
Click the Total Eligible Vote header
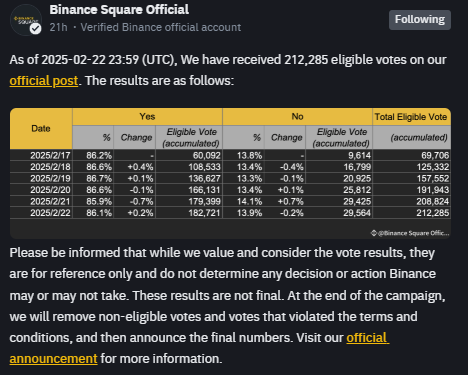point(411,117)
